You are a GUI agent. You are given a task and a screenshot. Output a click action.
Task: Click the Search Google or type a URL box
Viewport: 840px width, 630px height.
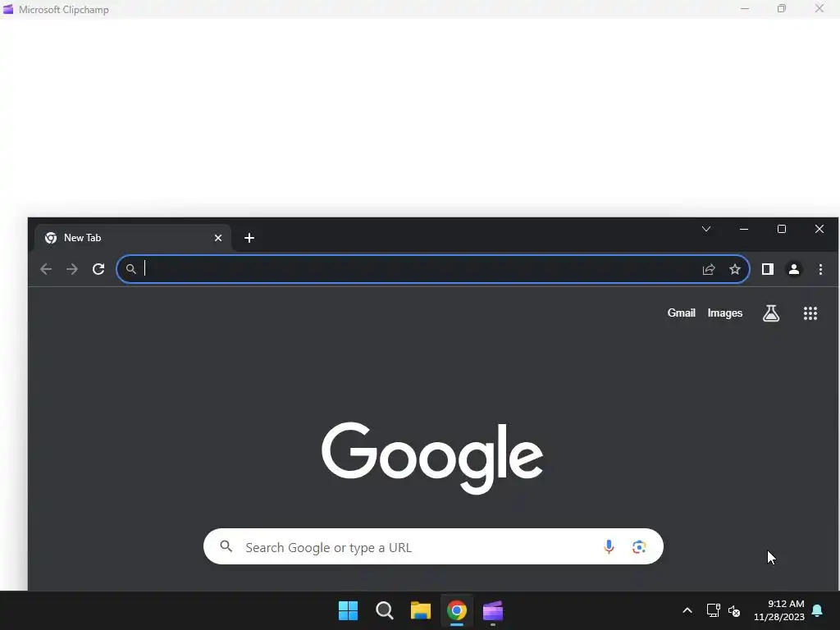433,546
